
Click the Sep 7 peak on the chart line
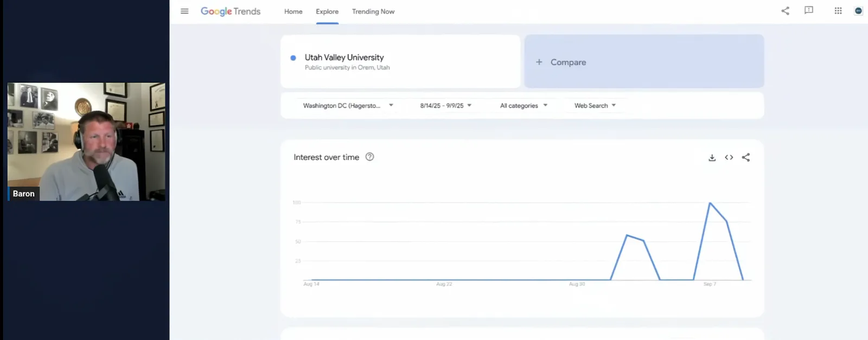point(710,203)
